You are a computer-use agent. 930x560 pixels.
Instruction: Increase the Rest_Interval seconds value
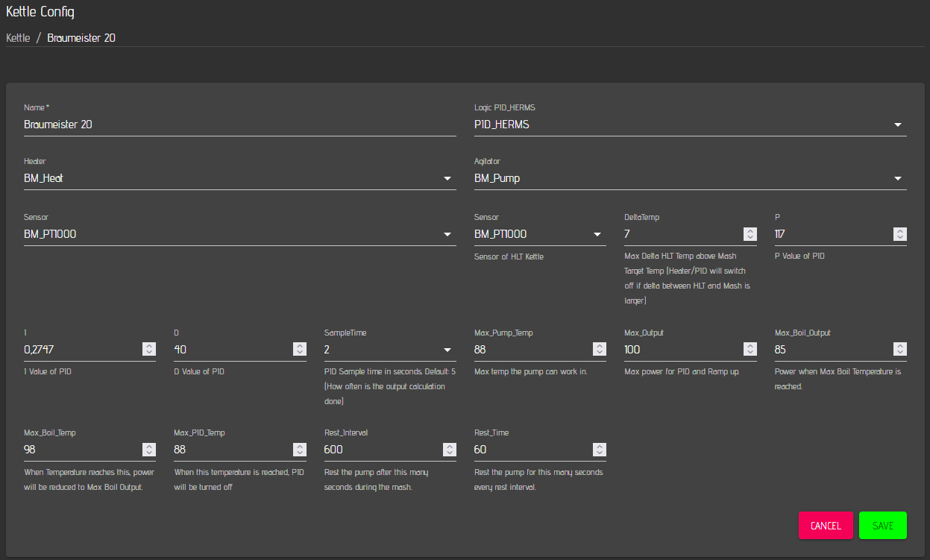pos(450,447)
